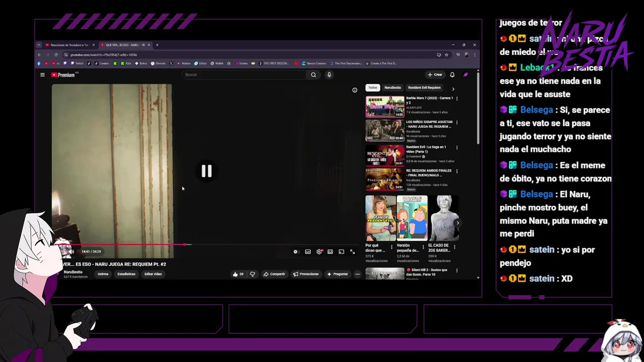Close the 'Reacciones de Youtubers' tab
Viewport: 644px width, 362px height.
(94, 45)
